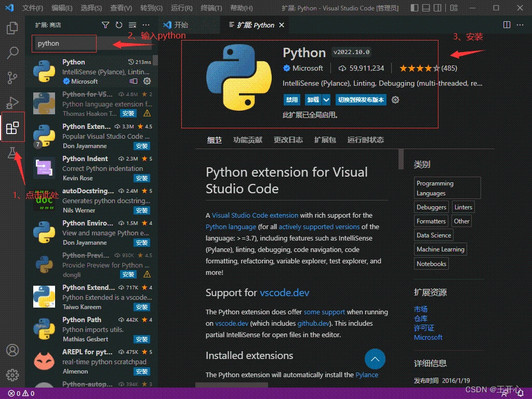Image resolution: width=532 pixels, height=399 pixels.
Task: Switch to the 开始 tab
Action: 189,25
